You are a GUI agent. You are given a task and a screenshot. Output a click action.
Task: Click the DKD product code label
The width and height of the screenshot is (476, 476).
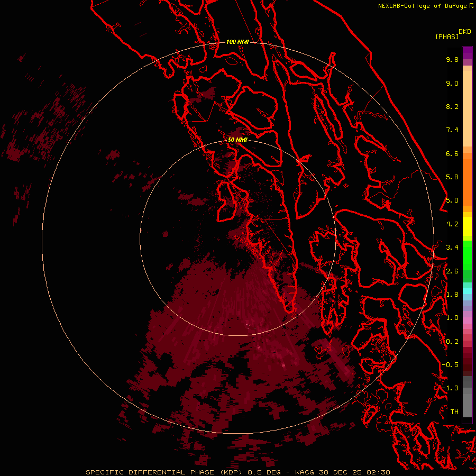465,32
